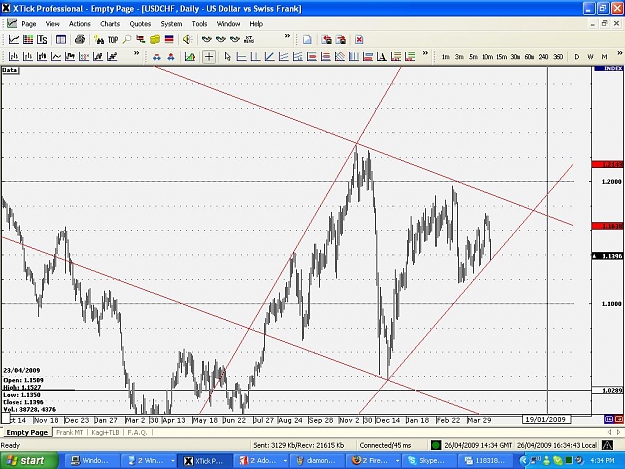Click the 19/01/2009 date marker

[x=546, y=419]
